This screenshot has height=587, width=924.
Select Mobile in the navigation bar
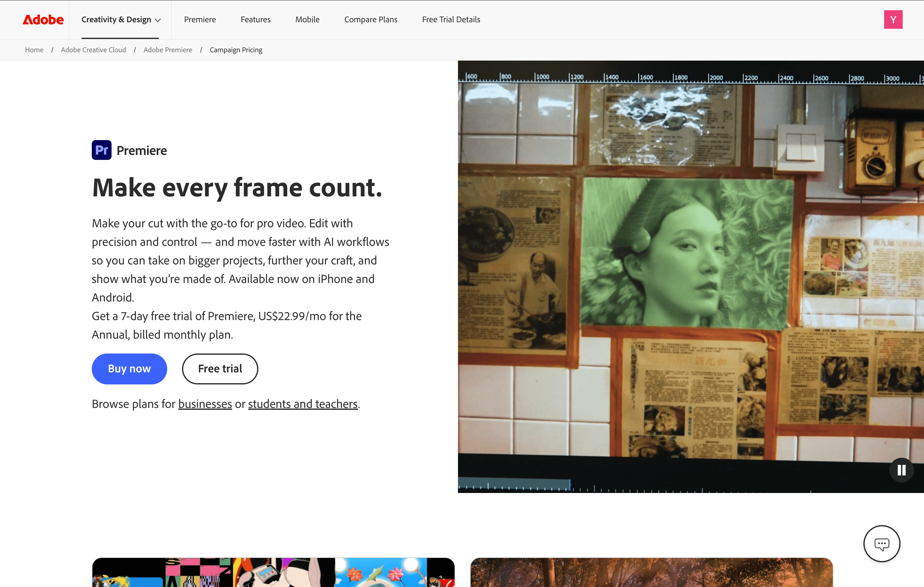(x=307, y=19)
